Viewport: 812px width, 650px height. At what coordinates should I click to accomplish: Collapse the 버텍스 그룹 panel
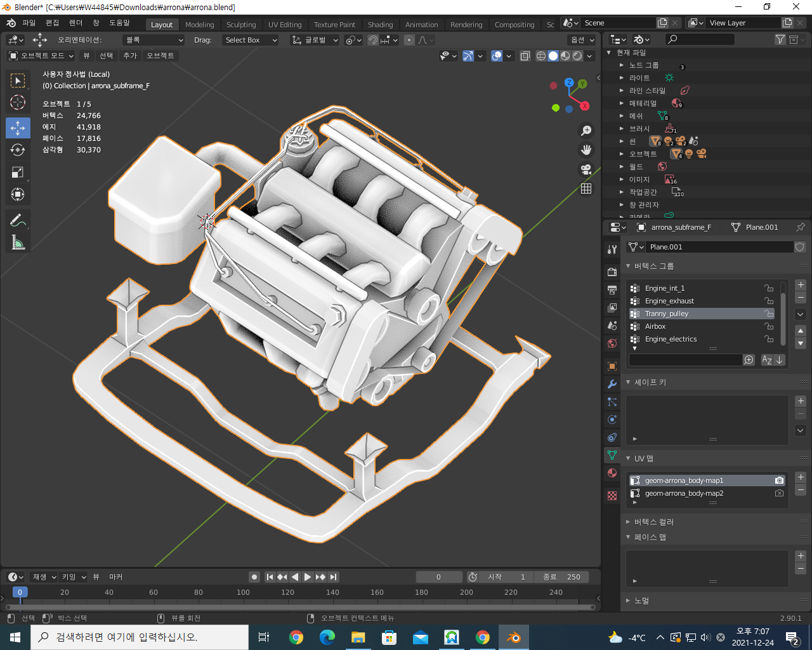628,266
